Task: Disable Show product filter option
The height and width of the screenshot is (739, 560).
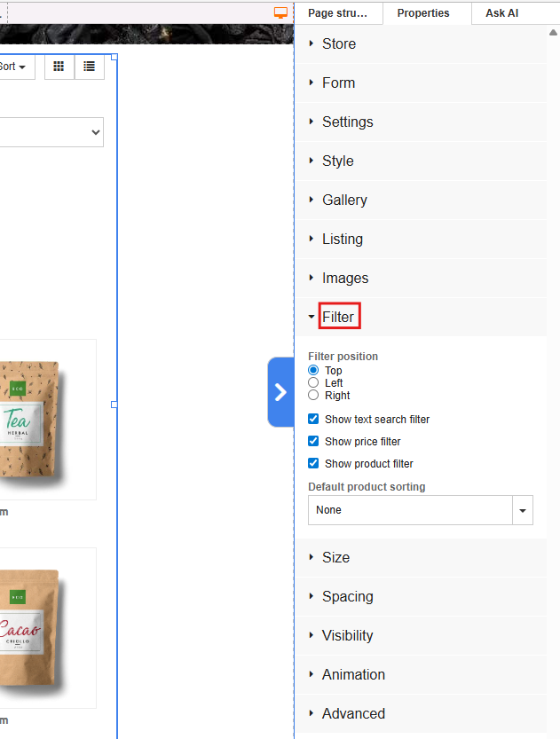Action: 313,463
